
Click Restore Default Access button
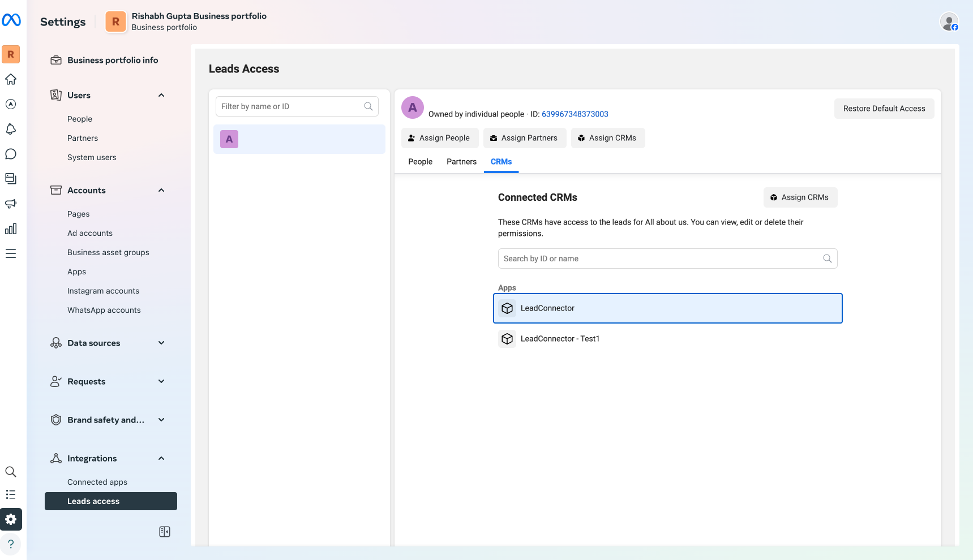(884, 109)
